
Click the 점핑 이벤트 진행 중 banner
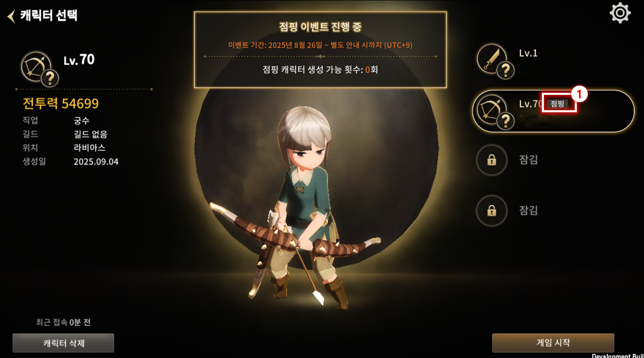(x=320, y=49)
